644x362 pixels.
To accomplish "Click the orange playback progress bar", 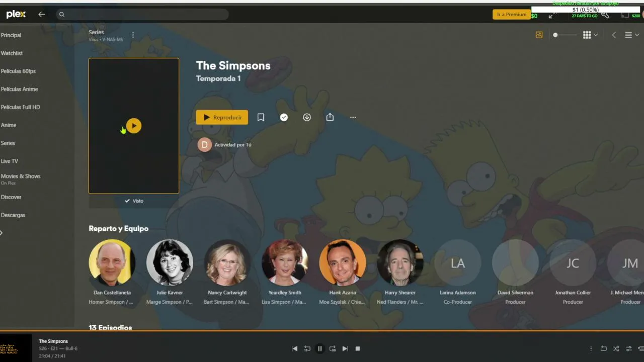I will [x=322, y=331].
